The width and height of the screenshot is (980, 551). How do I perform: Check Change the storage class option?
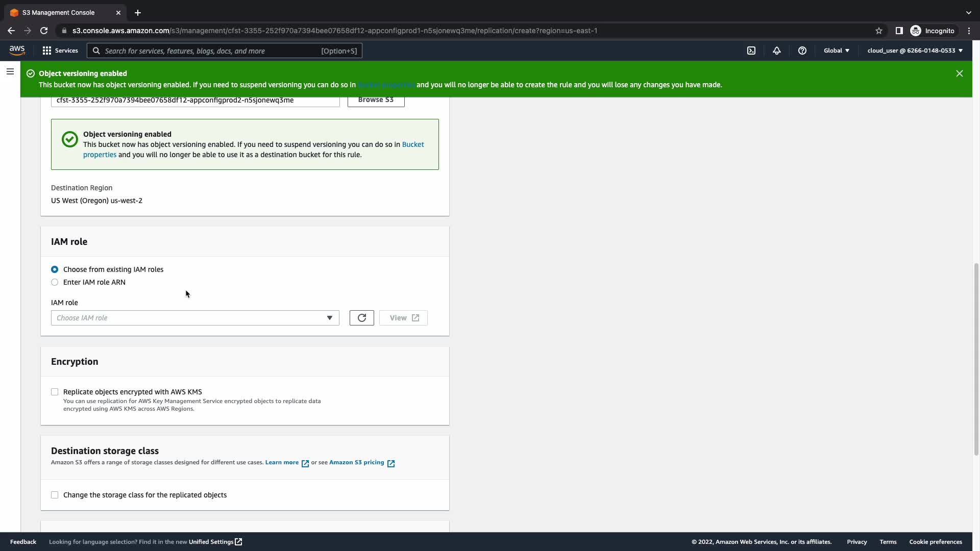(55, 495)
